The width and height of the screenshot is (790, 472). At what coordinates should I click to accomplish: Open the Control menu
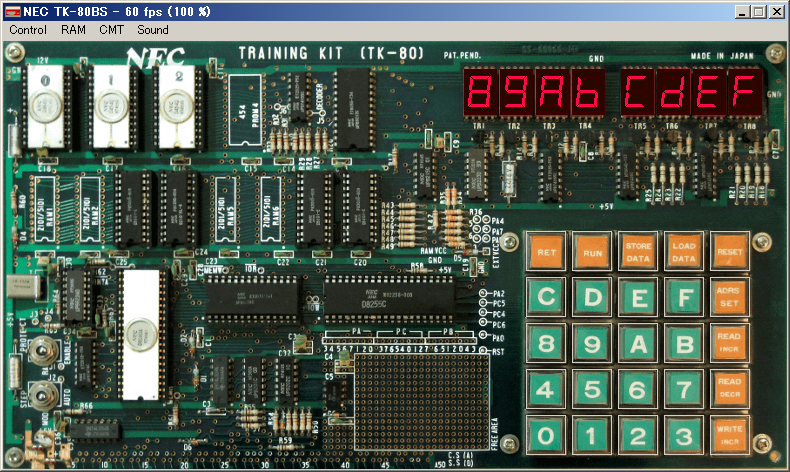tap(27, 30)
